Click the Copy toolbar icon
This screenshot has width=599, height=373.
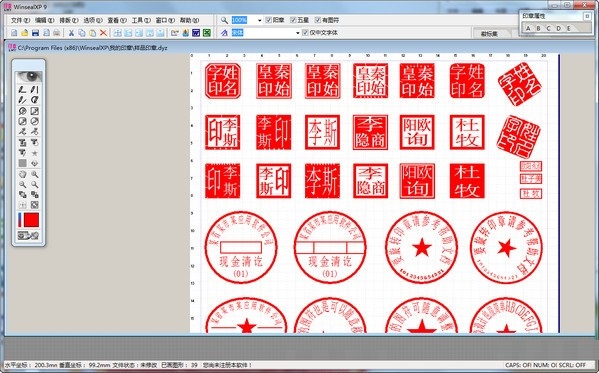pyautogui.click(x=82, y=33)
